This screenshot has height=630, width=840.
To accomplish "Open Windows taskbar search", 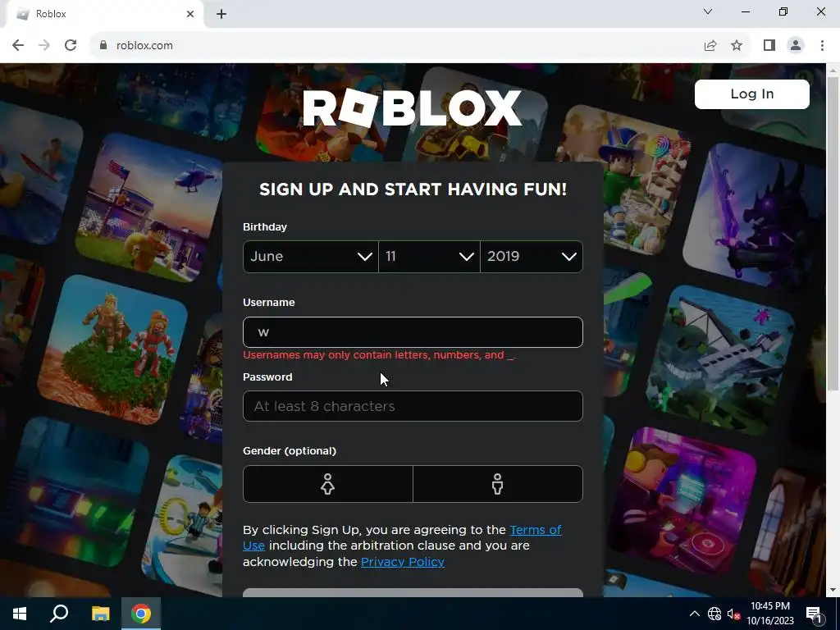I will pos(59,614).
